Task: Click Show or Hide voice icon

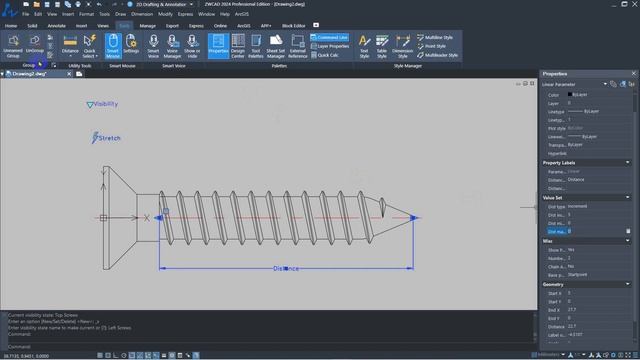Action: click(192, 46)
